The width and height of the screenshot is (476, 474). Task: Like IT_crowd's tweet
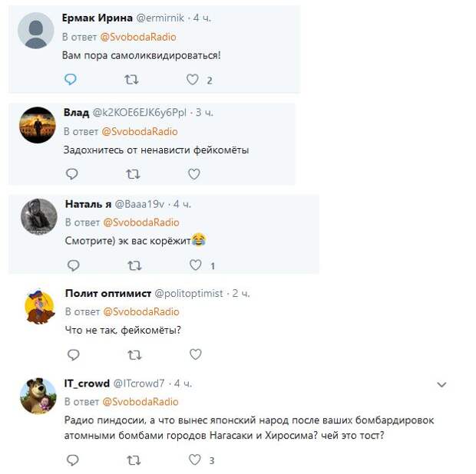tap(195, 459)
